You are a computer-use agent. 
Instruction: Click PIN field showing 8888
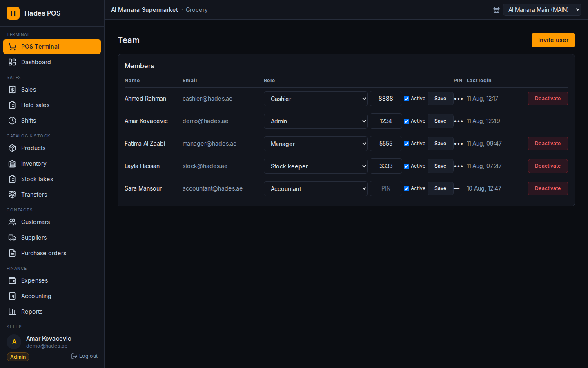coord(386,99)
